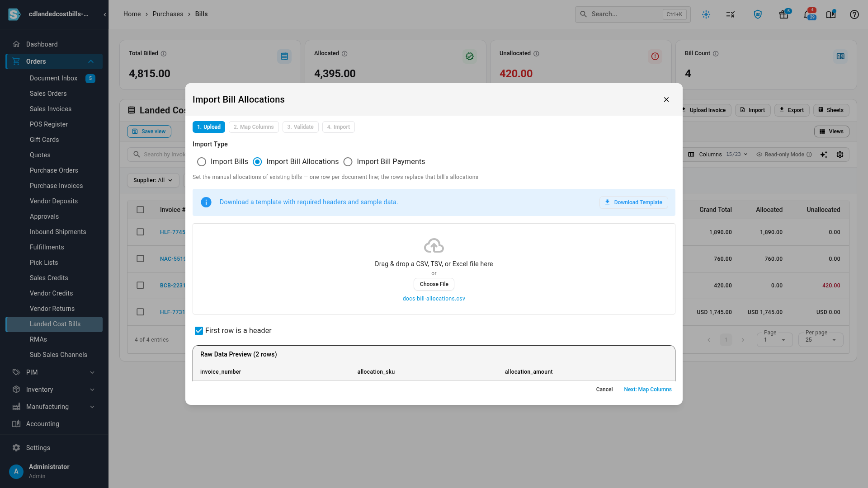The width and height of the screenshot is (868, 488).
Task: Click the docs-bill-allocations.csv file link
Action: coord(434,299)
